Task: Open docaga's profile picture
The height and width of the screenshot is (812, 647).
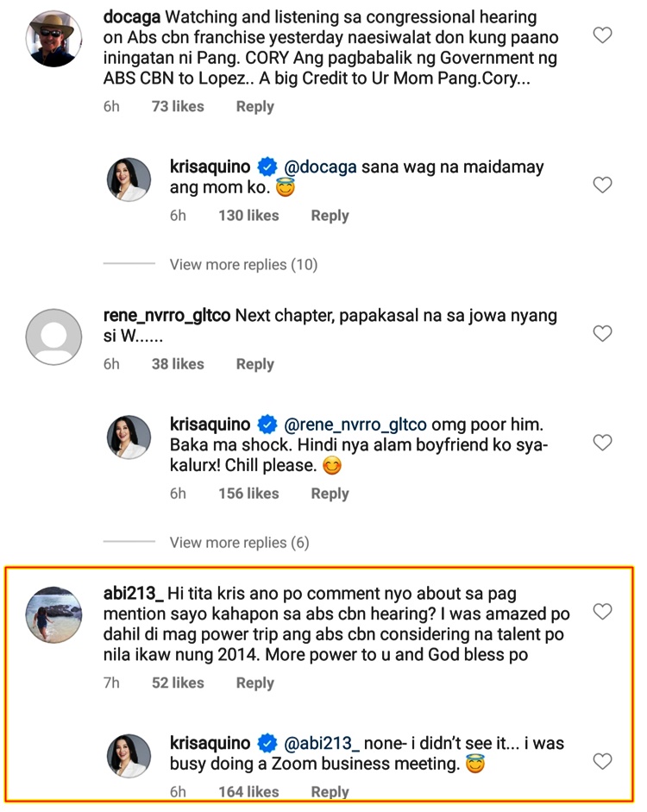Action: pyautogui.click(x=54, y=38)
